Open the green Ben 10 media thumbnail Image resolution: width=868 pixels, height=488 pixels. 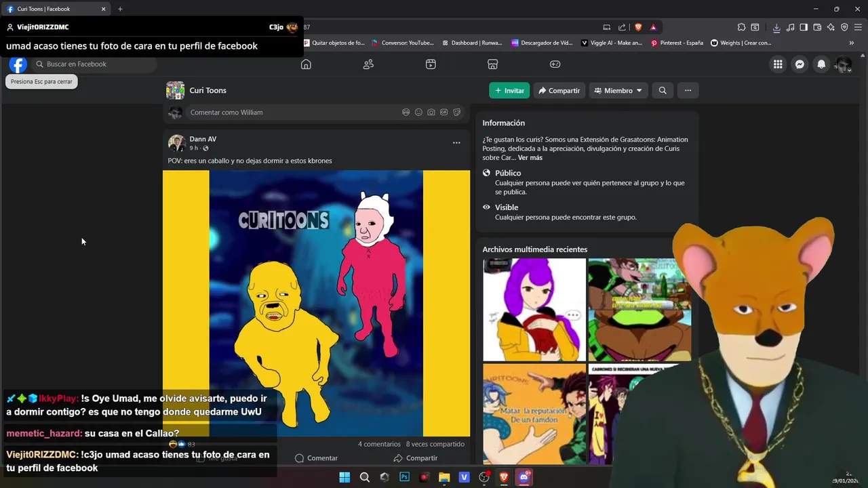tap(639, 310)
